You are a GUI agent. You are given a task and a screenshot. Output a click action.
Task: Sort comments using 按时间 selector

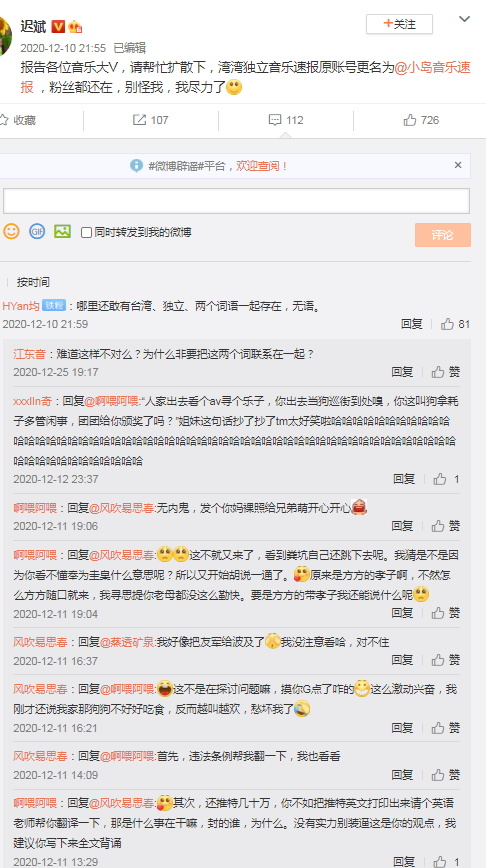(33, 282)
